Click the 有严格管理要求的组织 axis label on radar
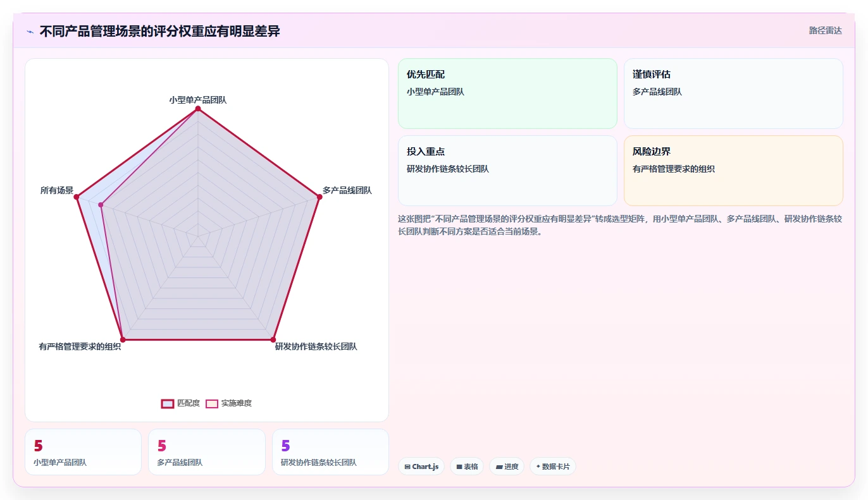Viewport: 868px width, 500px height. 80,346
